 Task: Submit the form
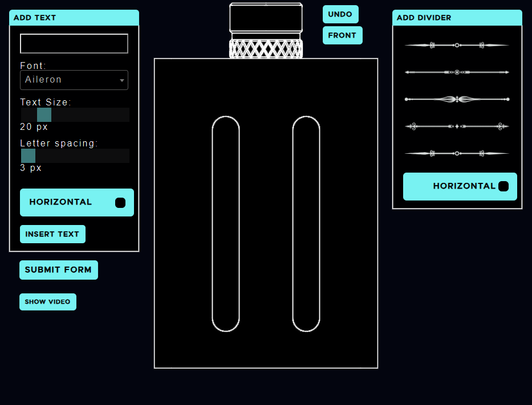click(x=59, y=270)
